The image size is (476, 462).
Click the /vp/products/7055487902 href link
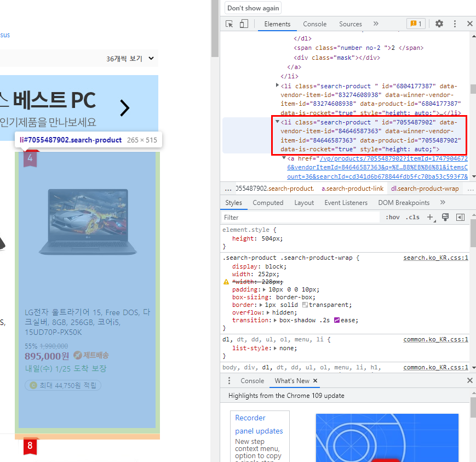click(377, 167)
